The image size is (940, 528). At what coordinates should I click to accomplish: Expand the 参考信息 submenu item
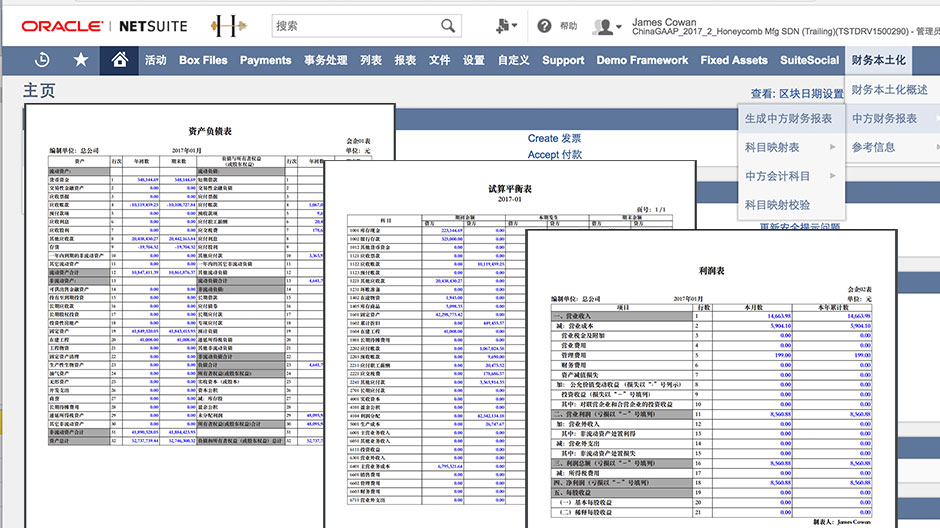873,147
